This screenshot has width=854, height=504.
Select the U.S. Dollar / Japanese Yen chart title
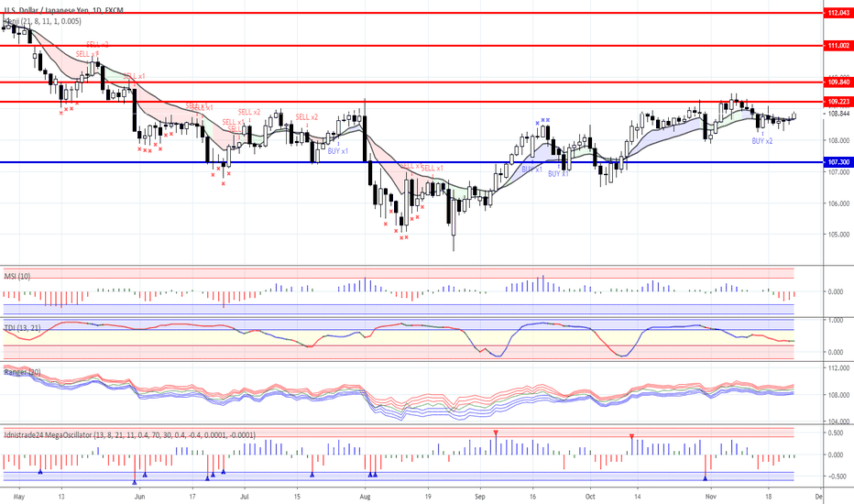[63, 8]
